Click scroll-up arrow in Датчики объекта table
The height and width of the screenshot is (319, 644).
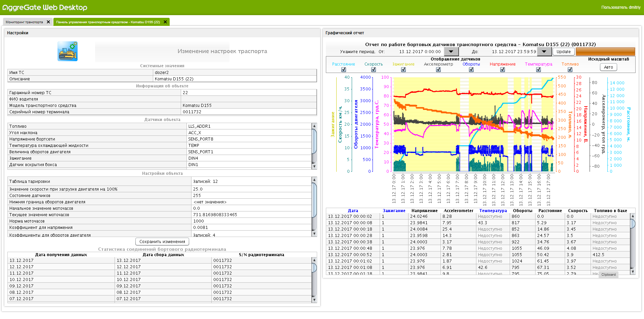(314, 126)
